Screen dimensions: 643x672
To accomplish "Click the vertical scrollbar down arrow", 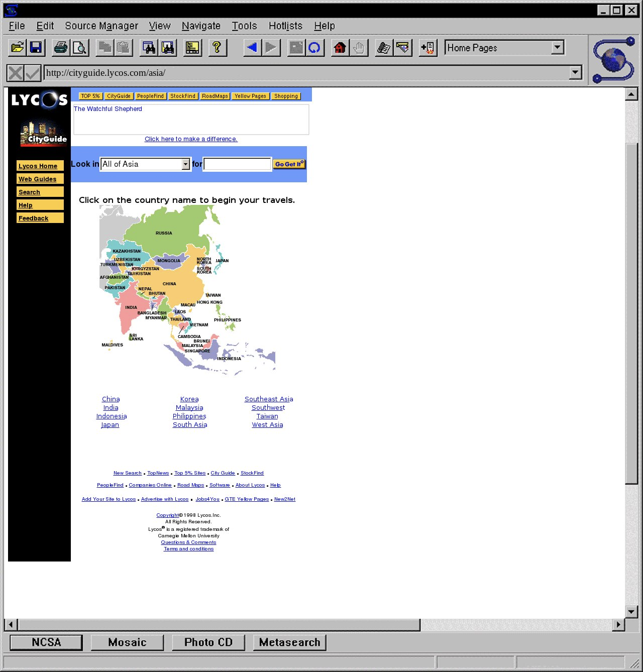I will click(631, 611).
